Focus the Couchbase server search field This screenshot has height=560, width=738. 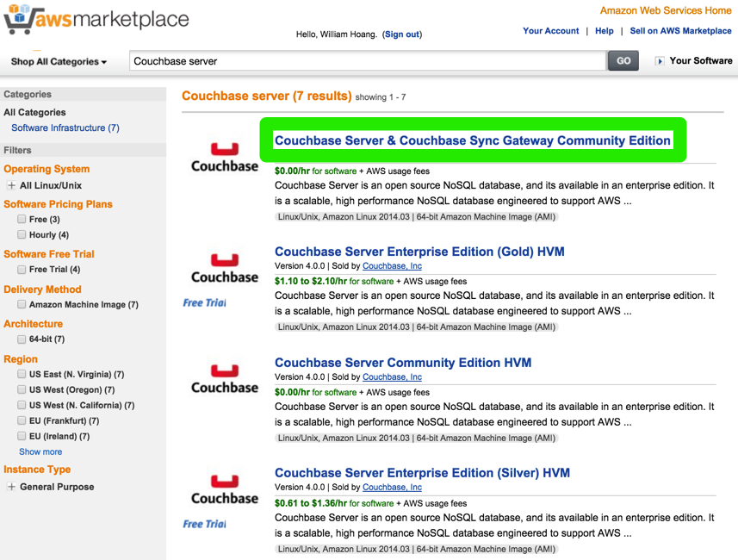(368, 61)
